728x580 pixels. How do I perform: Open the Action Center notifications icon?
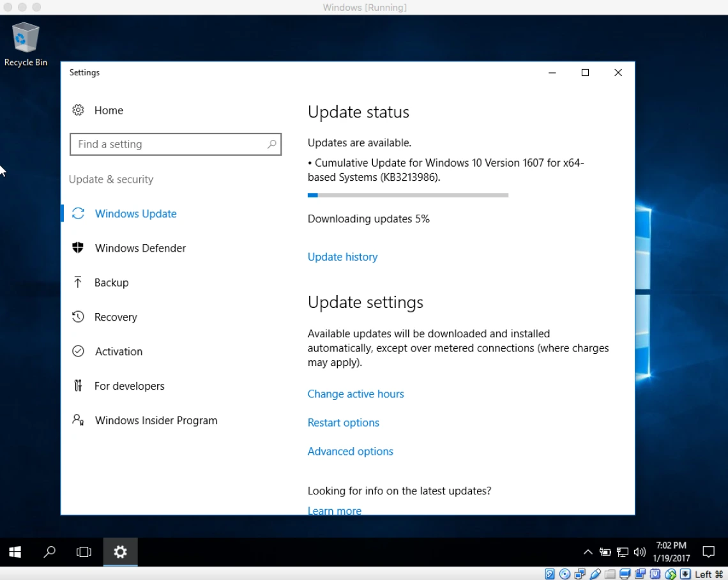708,552
